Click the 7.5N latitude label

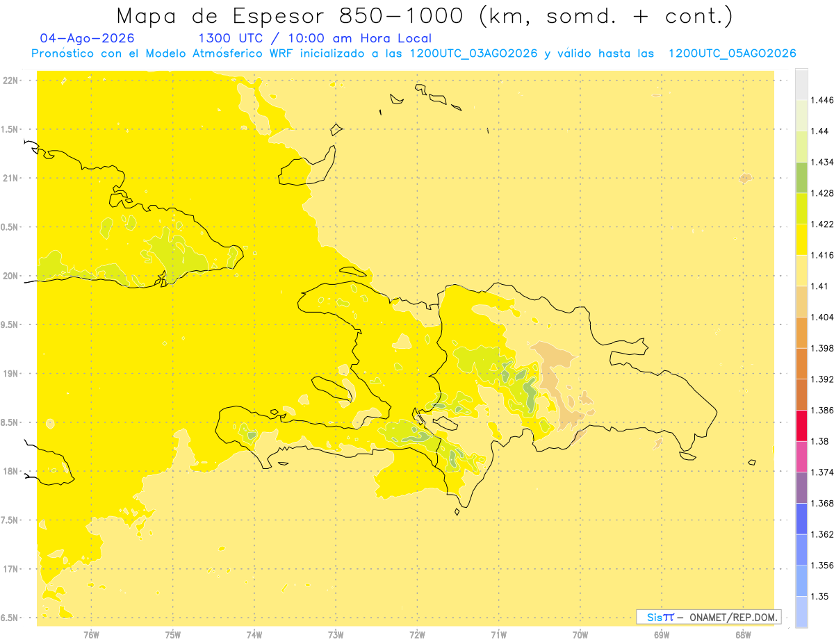[10, 520]
